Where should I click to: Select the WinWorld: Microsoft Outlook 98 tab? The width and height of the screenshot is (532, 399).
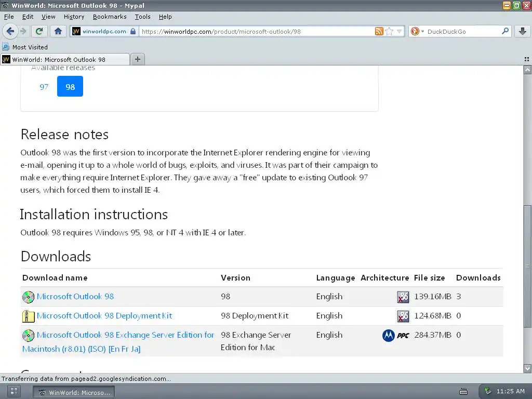tap(65, 59)
